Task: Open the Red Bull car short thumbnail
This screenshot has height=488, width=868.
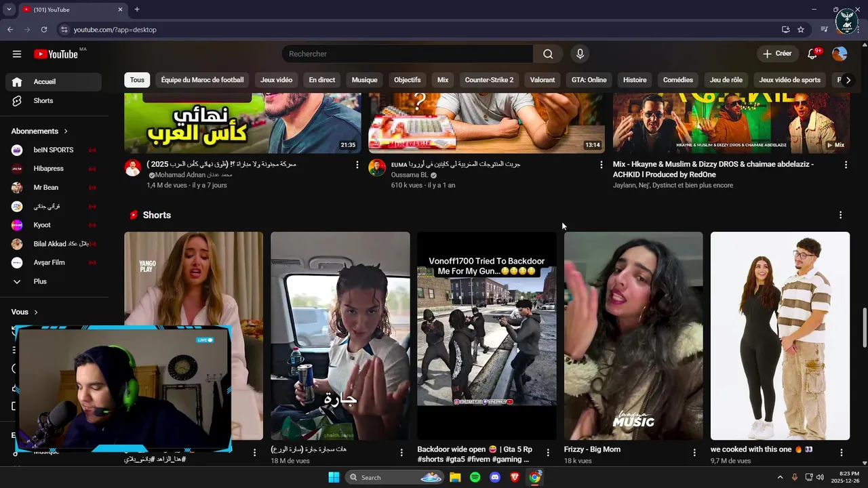Action: coord(340,335)
